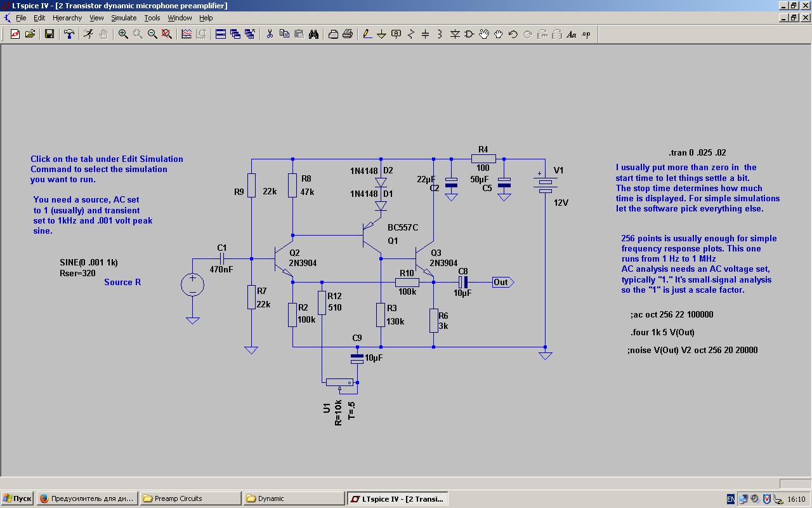Open the Tools menu

click(x=152, y=18)
